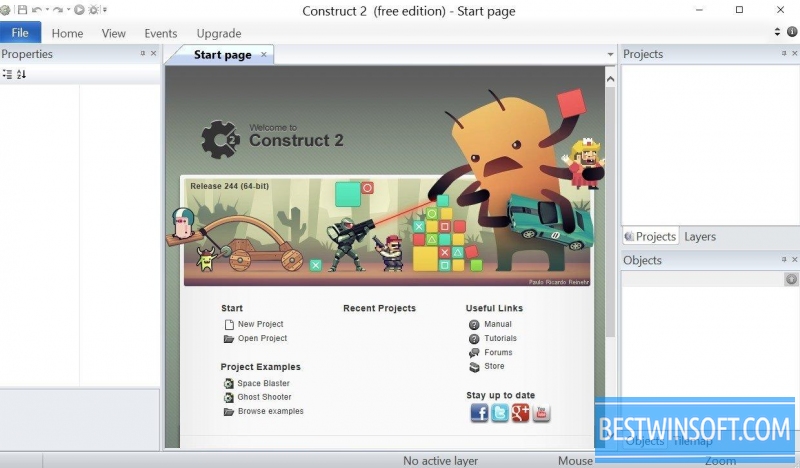
Task: Open the Ghost Shooter example
Action: coord(264,397)
